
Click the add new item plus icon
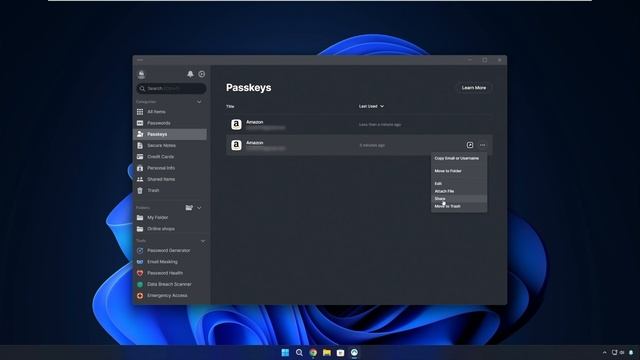point(202,74)
